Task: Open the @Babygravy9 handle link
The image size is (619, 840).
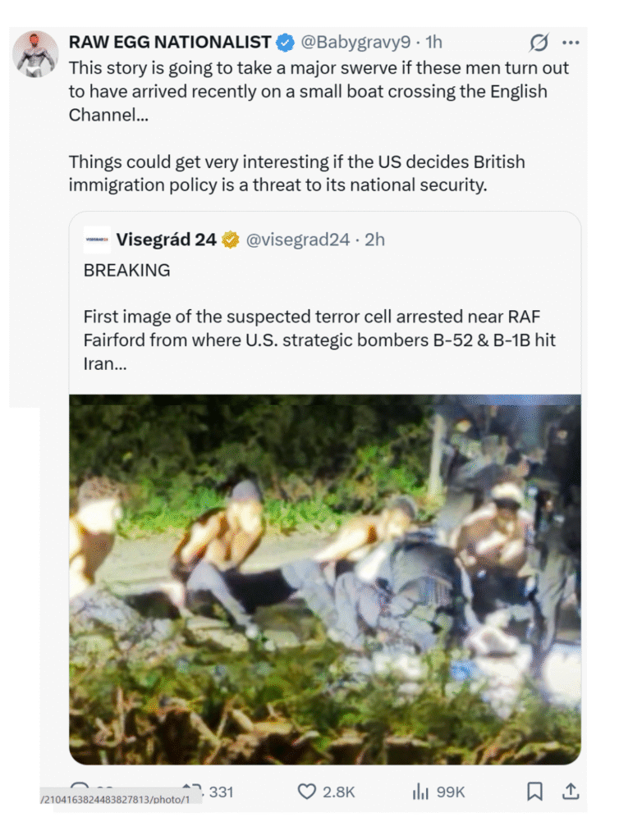Action: (355, 42)
